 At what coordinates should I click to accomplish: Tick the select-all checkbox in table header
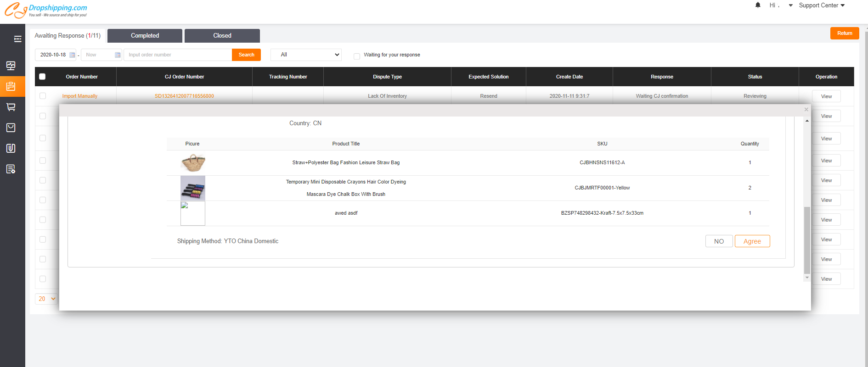42,77
